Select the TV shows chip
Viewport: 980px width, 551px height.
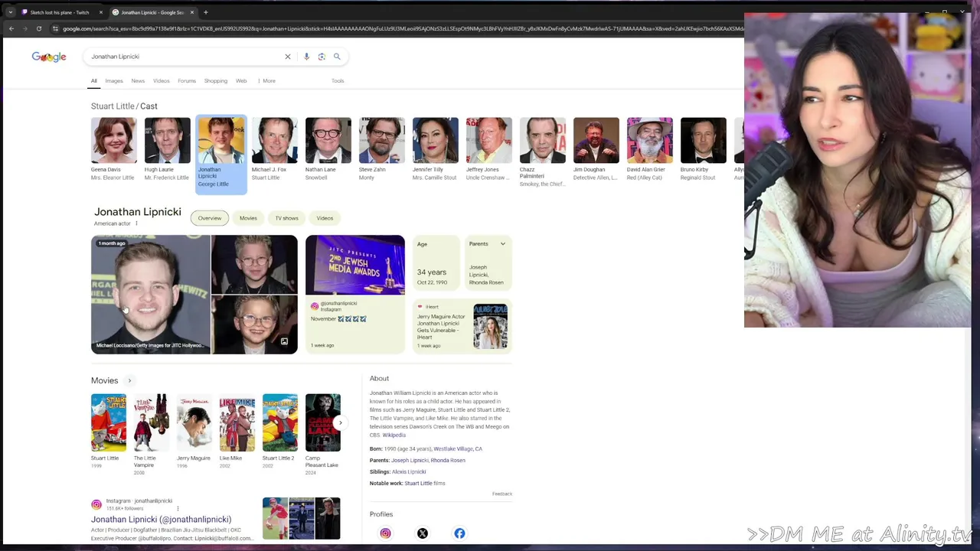tap(287, 218)
